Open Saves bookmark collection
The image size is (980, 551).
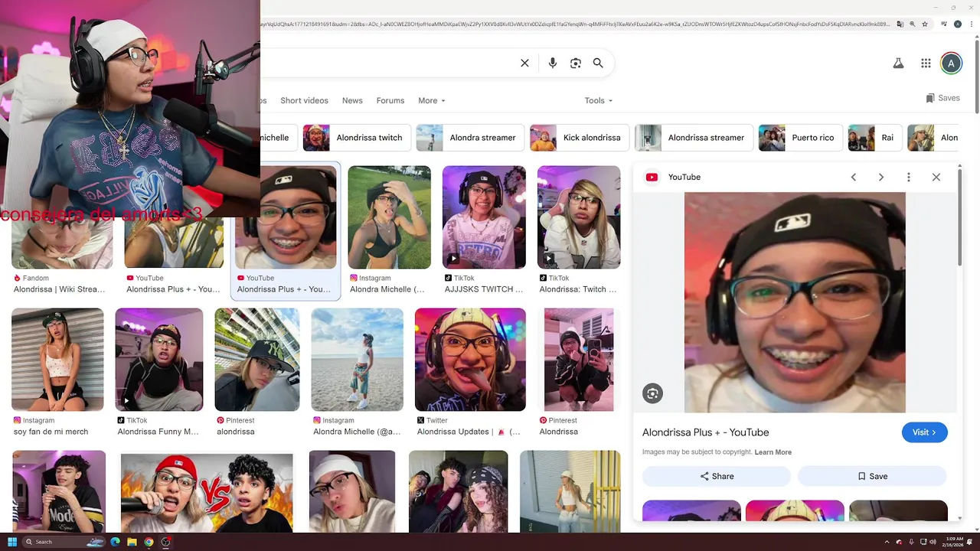[x=942, y=98]
